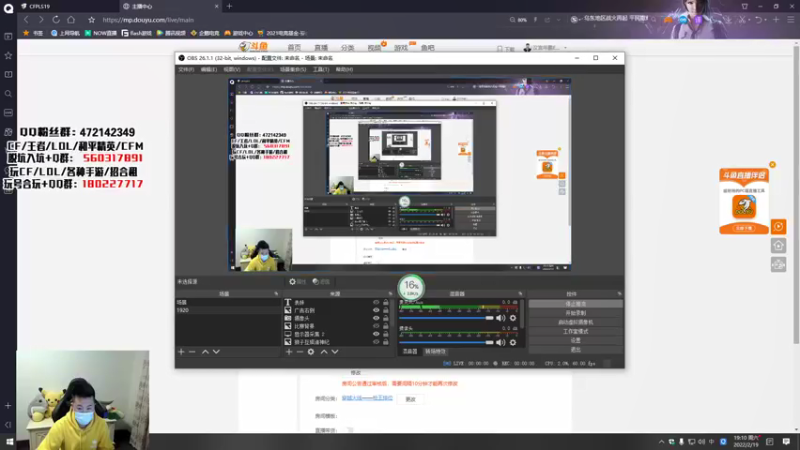800x450 pixels.
Task: Open Windows Start menu
Action: 9,442
